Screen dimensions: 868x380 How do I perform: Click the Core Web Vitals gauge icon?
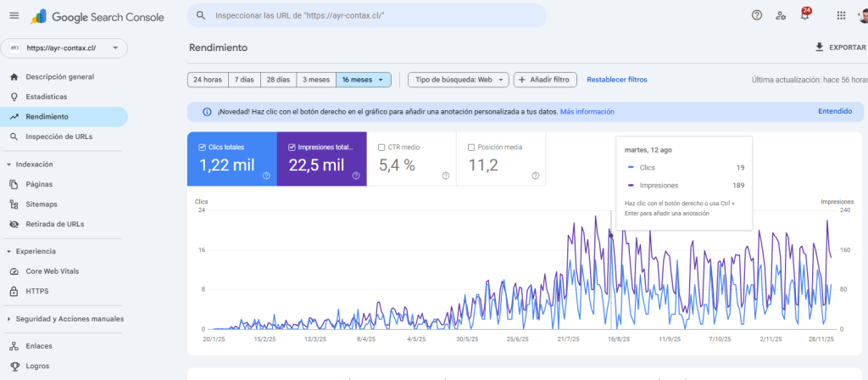(14, 271)
